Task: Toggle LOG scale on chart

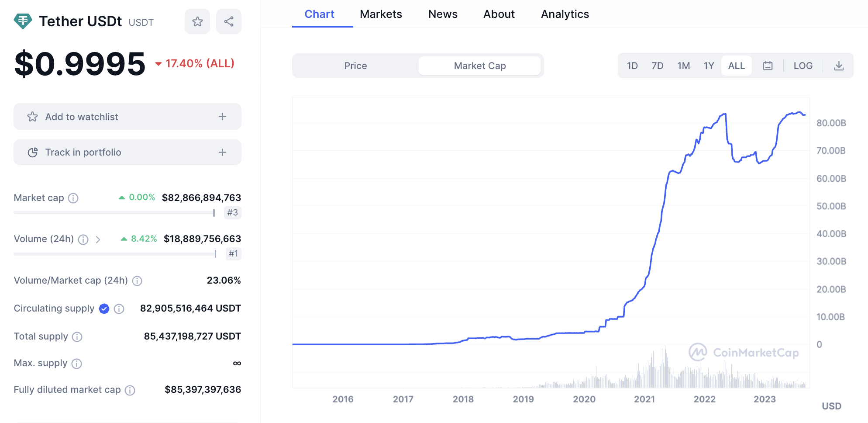Action: (803, 66)
